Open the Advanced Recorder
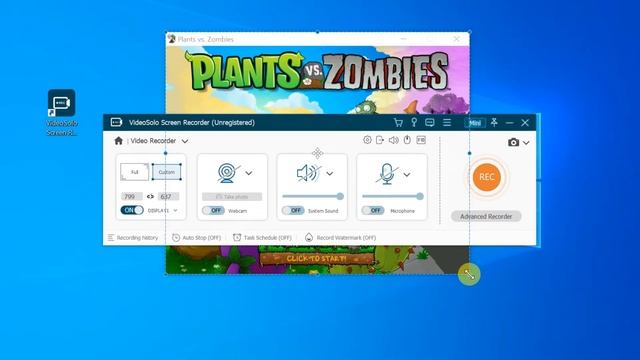 click(486, 216)
